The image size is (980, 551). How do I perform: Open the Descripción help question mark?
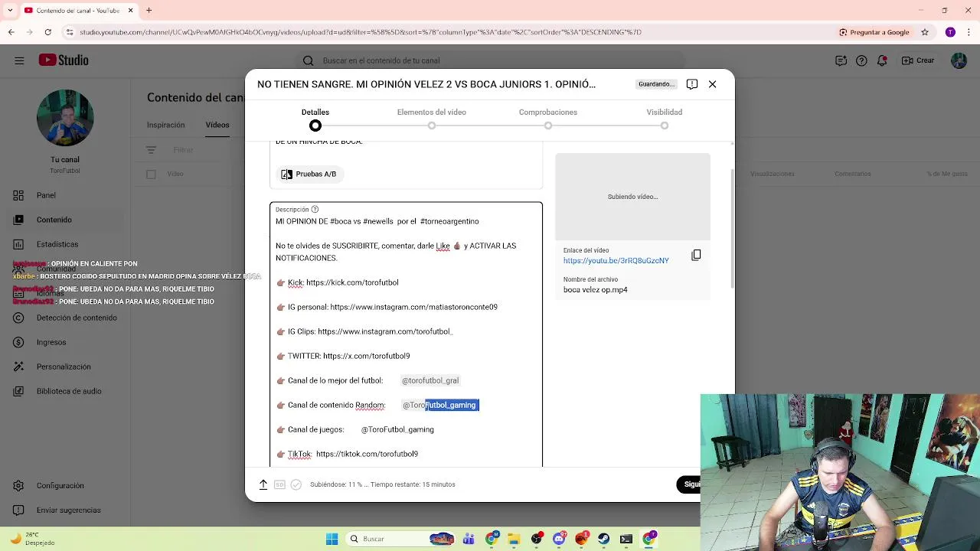(x=315, y=209)
